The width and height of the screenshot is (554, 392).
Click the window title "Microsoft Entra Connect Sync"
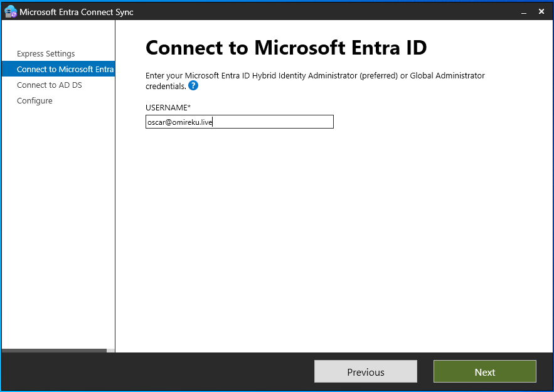coord(77,12)
